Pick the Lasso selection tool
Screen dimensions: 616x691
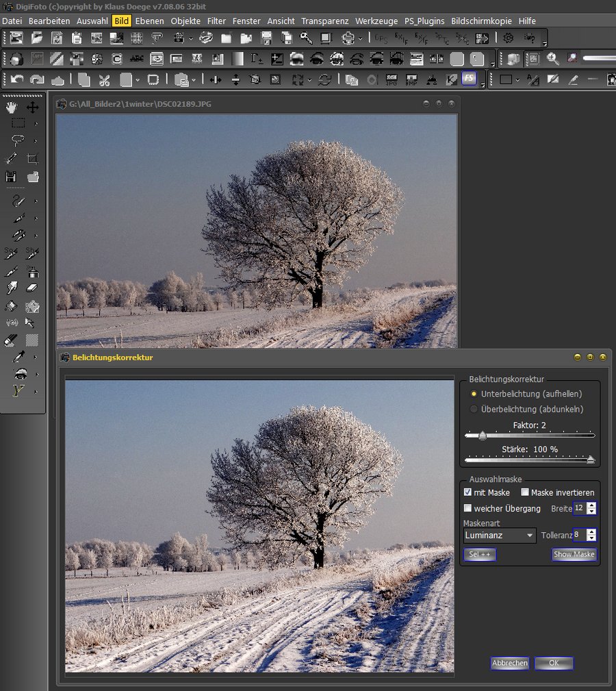pyautogui.click(x=18, y=140)
